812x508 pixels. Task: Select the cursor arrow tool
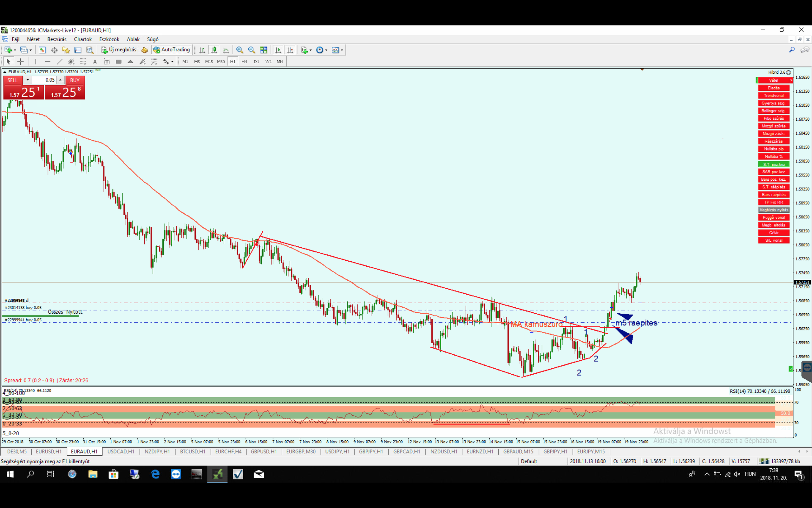click(8, 62)
